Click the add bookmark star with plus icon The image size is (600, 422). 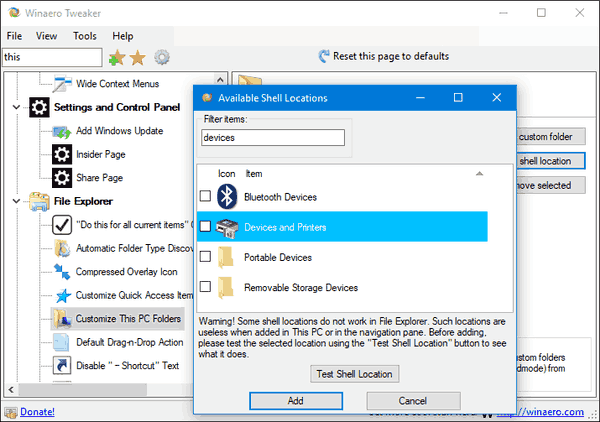click(x=117, y=58)
